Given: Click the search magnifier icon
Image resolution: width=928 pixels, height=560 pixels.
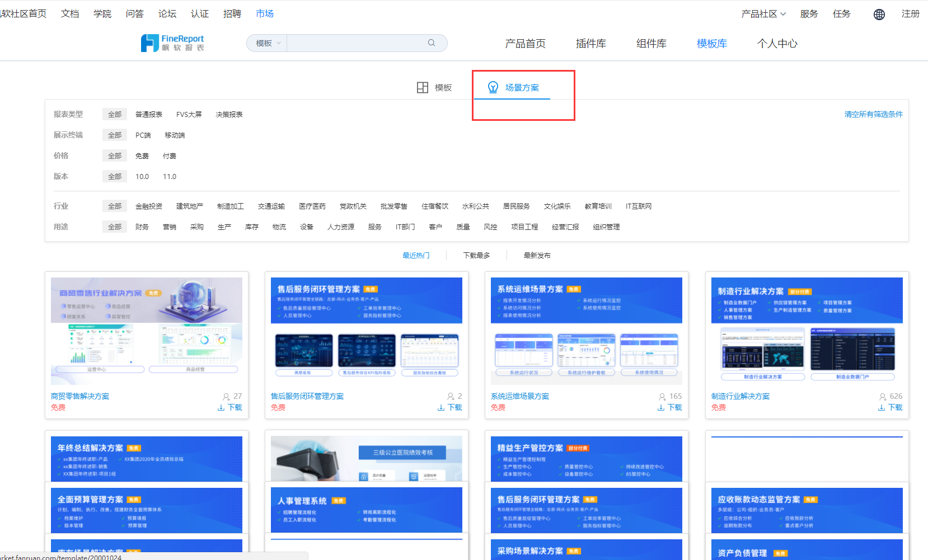Looking at the screenshot, I should pyautogui.click(x=432, y=43).
